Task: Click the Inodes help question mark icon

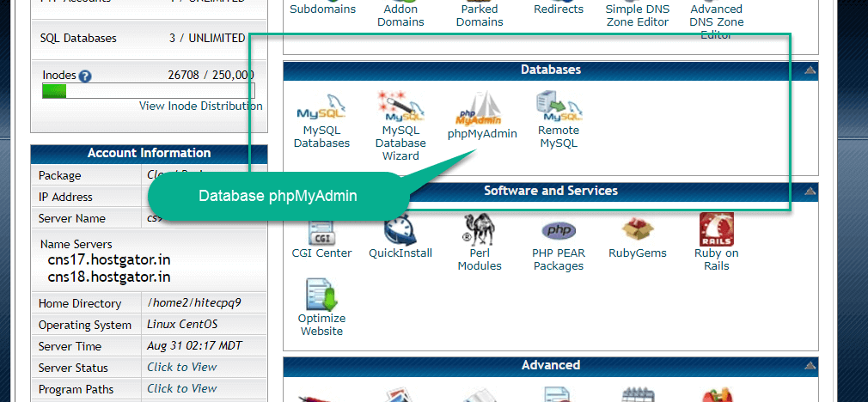Action: click(85, 76)
